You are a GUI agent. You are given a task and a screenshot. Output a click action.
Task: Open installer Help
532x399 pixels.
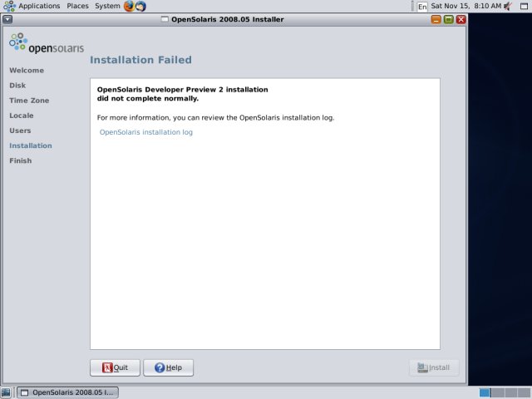pos(168,367)
